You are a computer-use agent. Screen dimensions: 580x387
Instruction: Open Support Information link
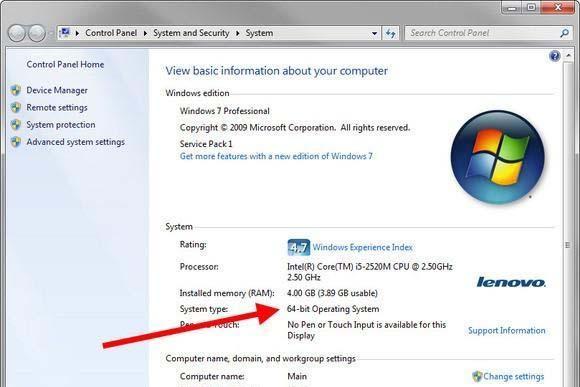(x=507, y=330)
